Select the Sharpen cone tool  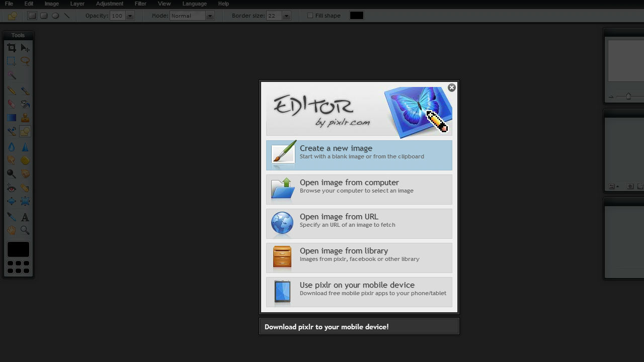[25, 147]
